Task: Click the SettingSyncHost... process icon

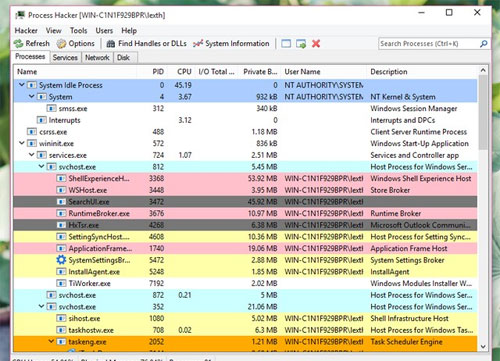Action: tap(61, 237)
